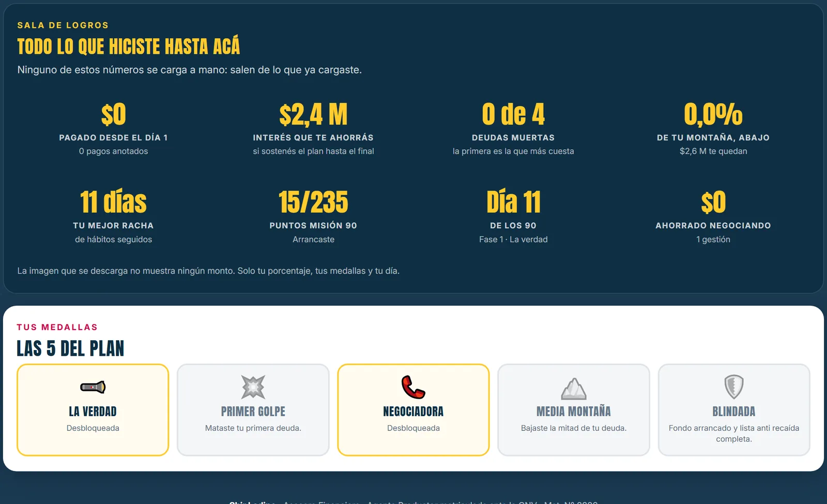Screen dimensions: 827x504
Task: Click the burst icon on Primer Golpe medal
Action: pyautogui.click(x=253, y=387)
